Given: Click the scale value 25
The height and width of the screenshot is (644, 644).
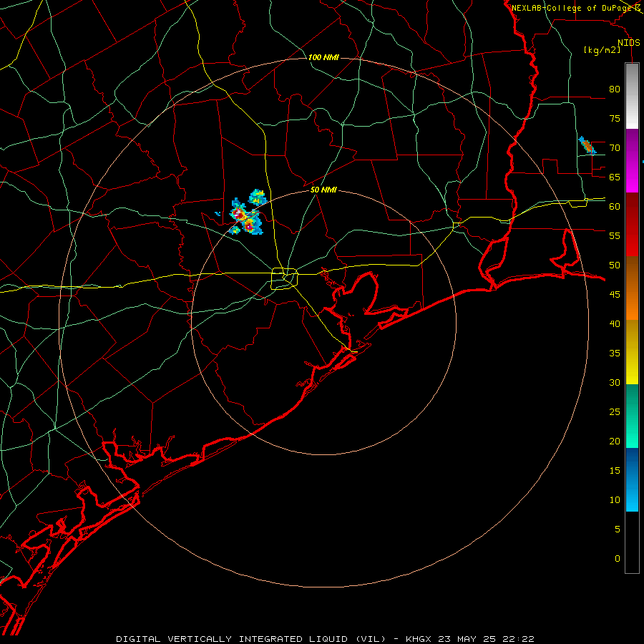Looking at the screenshot, I should [615, 412].
